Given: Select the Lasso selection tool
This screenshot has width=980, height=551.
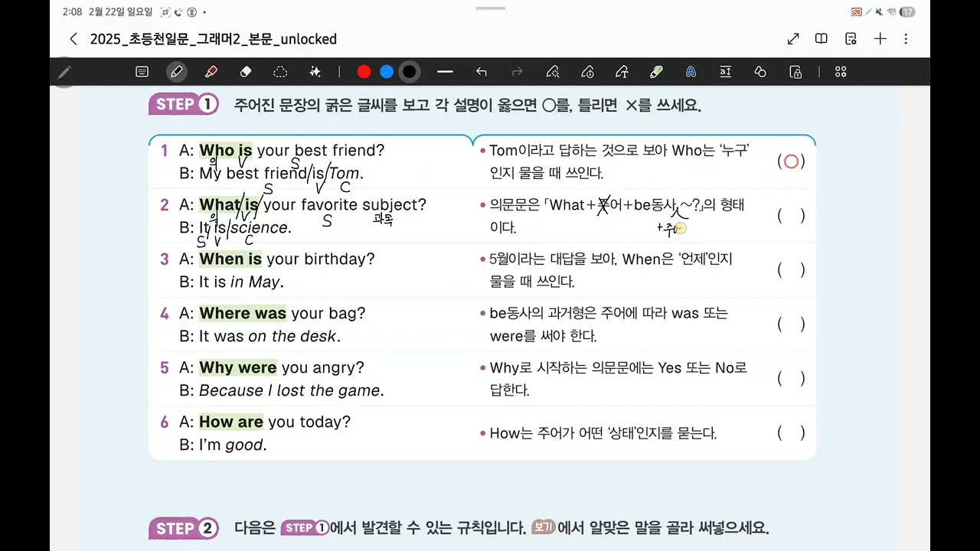Looking at the screenshot, I should point(280,72).
